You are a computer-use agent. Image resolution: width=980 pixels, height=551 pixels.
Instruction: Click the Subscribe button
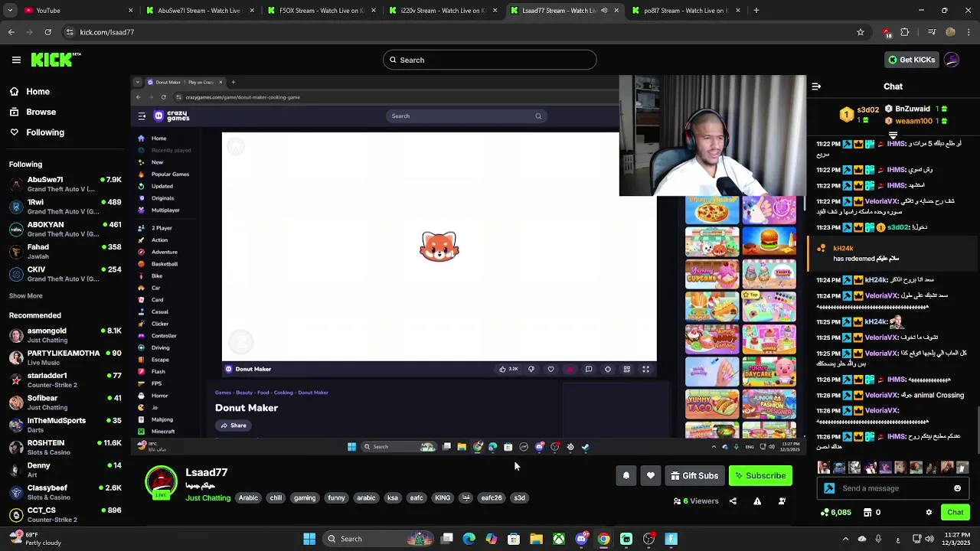(760, 476)
